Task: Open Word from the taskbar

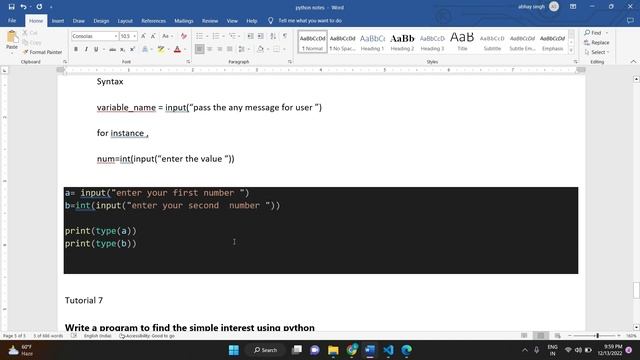Action: click(370, 350)
